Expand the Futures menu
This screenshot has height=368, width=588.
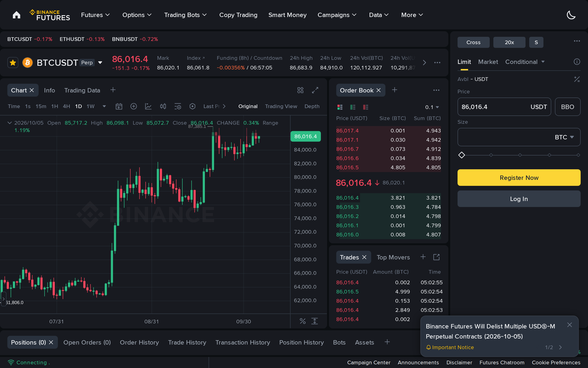point(96,15)
